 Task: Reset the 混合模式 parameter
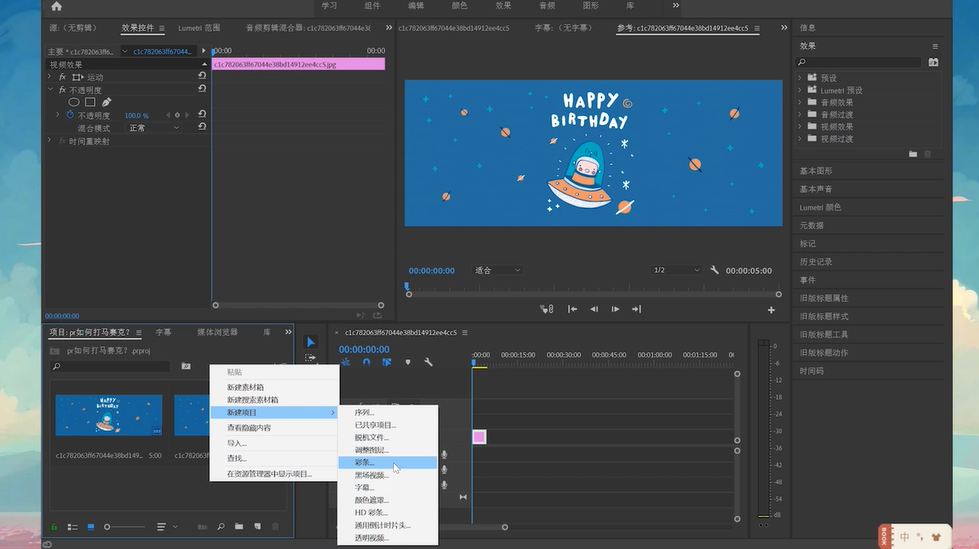coord(202,127)
